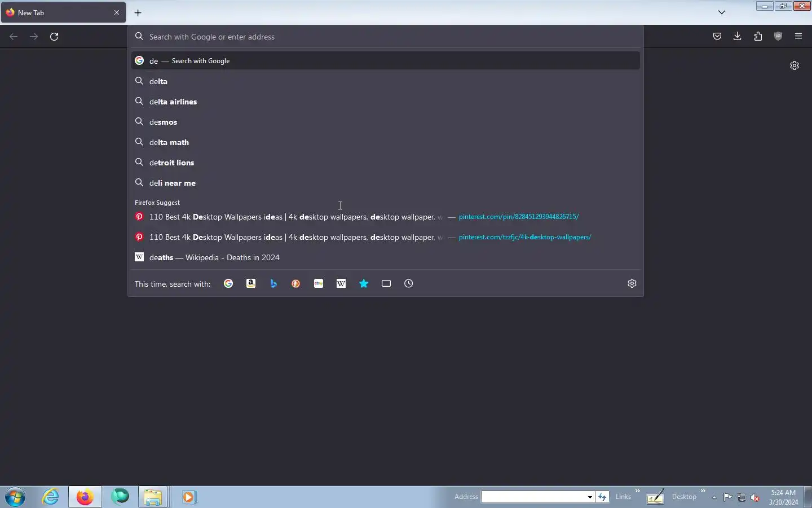Select the New Tab tab
The image size is (812, 508).
pos(63,12)
